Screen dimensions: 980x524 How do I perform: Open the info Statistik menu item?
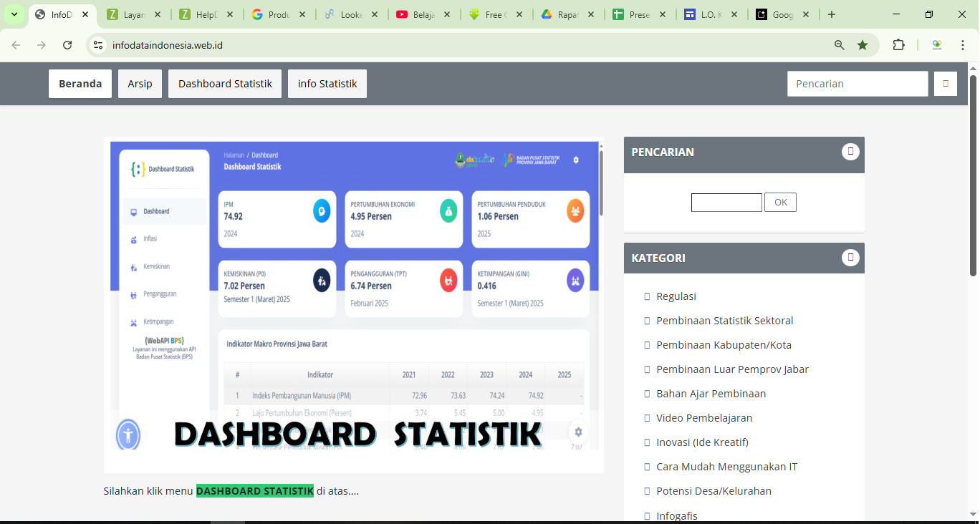point(327,84)
